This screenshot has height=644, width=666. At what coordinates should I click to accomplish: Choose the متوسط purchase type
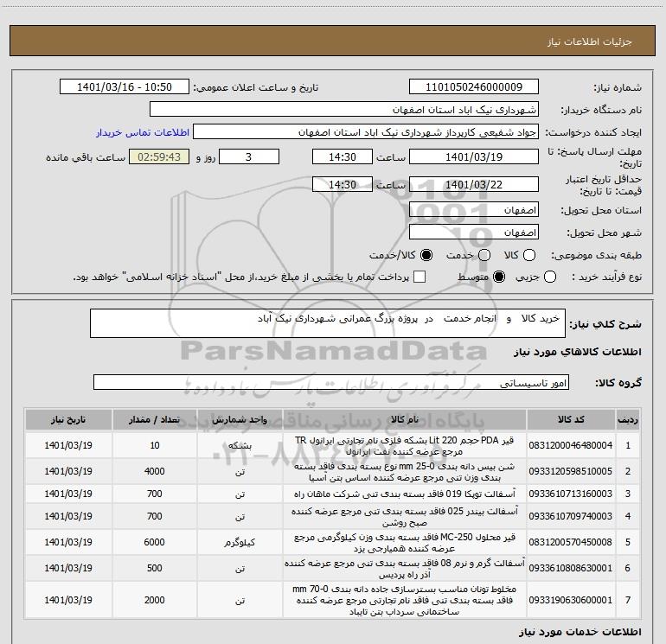tap(499, 277)
